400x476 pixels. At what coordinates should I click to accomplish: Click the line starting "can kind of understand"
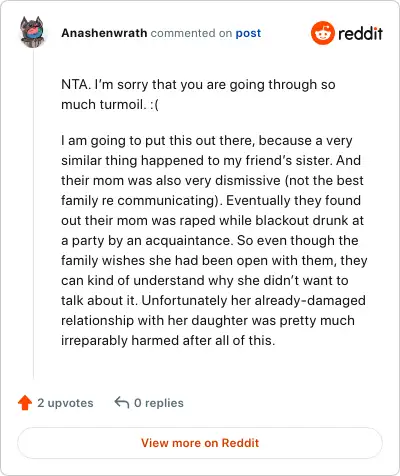point(205,281)
